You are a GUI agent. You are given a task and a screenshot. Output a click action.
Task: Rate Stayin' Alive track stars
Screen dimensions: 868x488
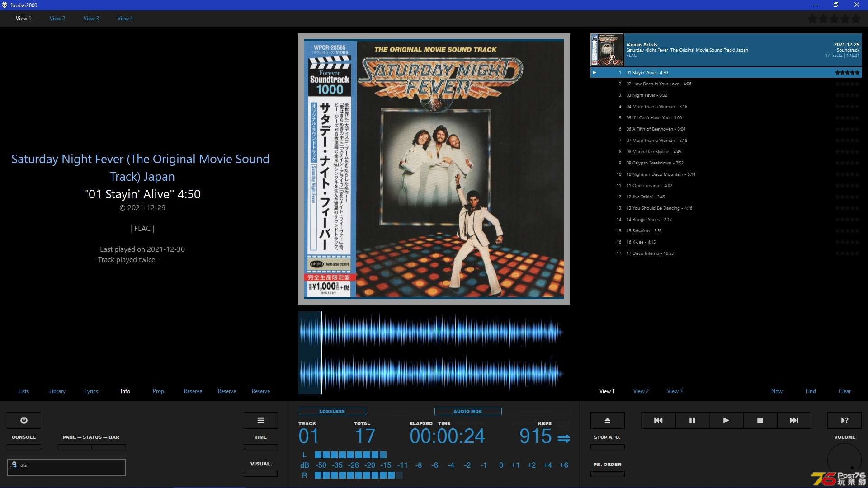coord(847,72)
